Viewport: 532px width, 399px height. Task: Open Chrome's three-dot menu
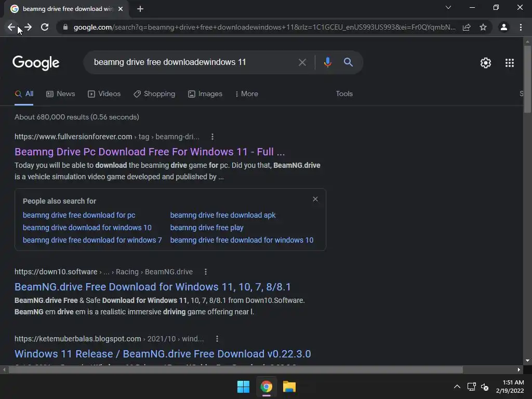[521, 27]
